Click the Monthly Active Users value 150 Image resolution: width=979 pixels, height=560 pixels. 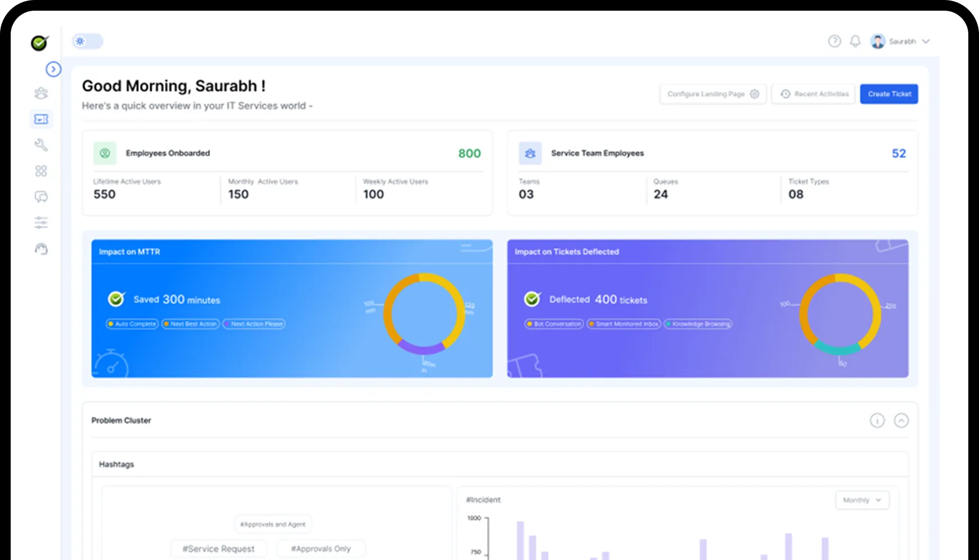[x=239, y=195]
